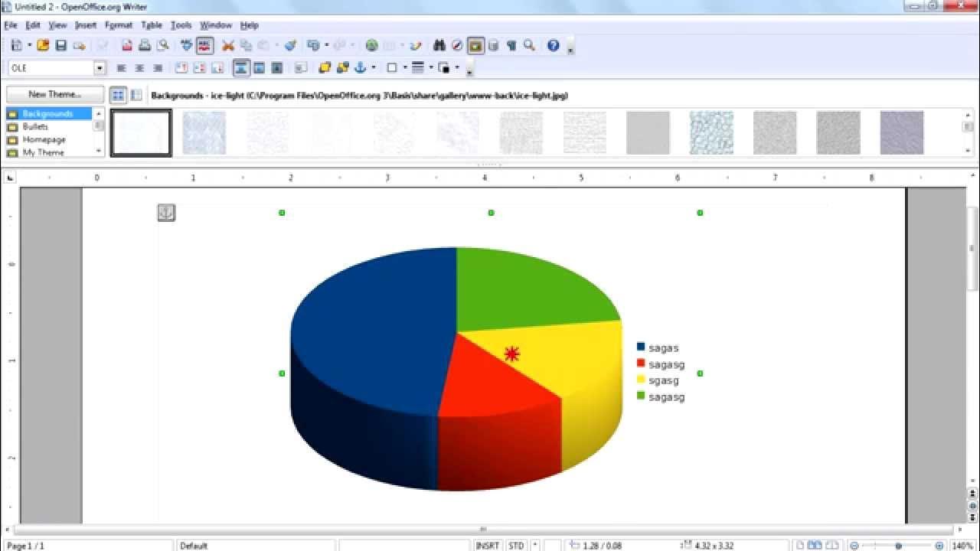Click the Hyperlink globe icon
The width and height of the screenshot is (980, 551).
click(371, 45)
